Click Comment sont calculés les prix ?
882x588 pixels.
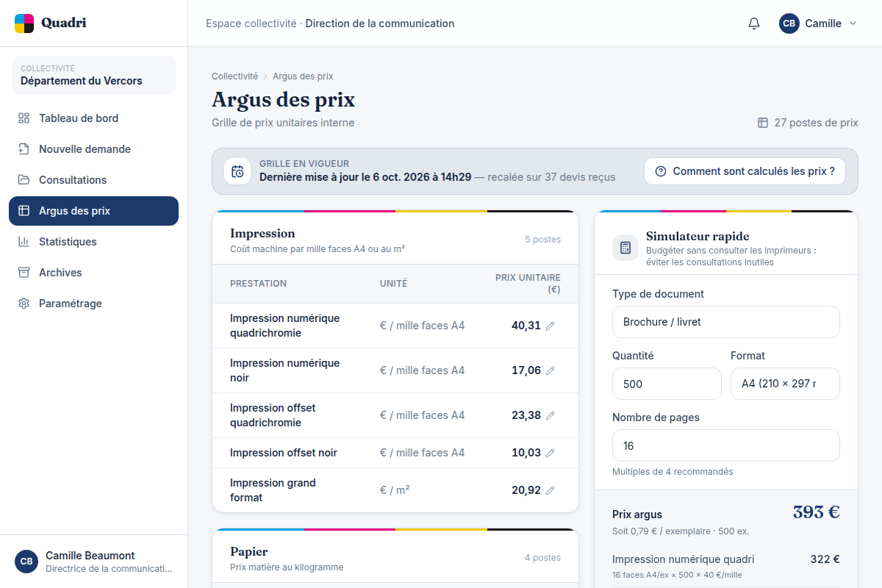tap(745, 171)
